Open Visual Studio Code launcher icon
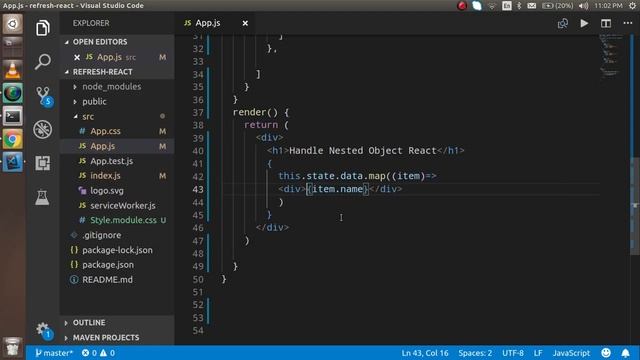The image size is (640, 360). pyautogui.click(x=12, y=162)
